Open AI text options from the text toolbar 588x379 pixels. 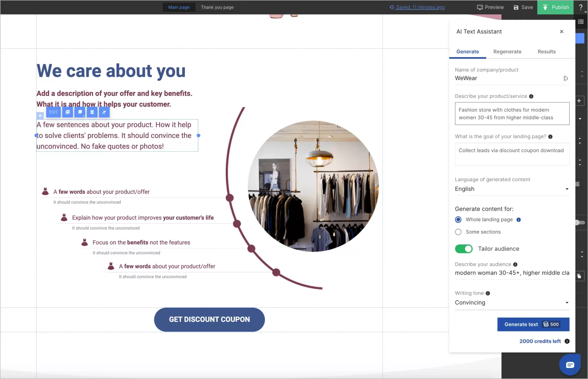coord(104,112)
